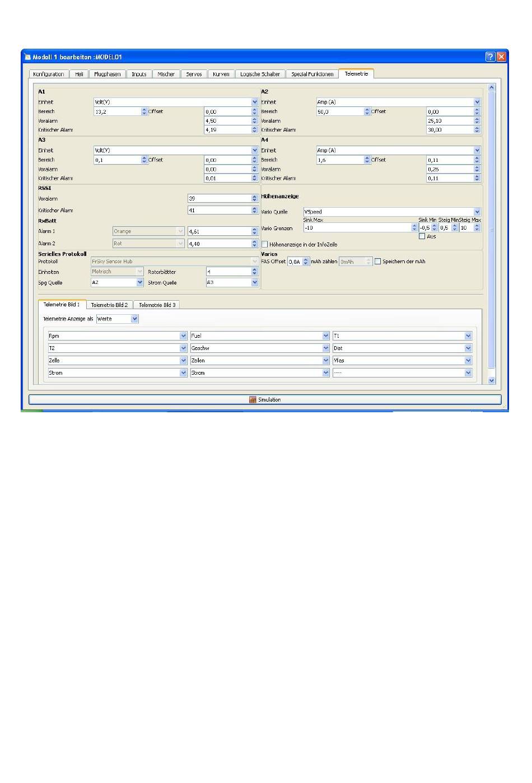
Task: Open the Spezial Funktionen tab
Action: pos(312,74)
